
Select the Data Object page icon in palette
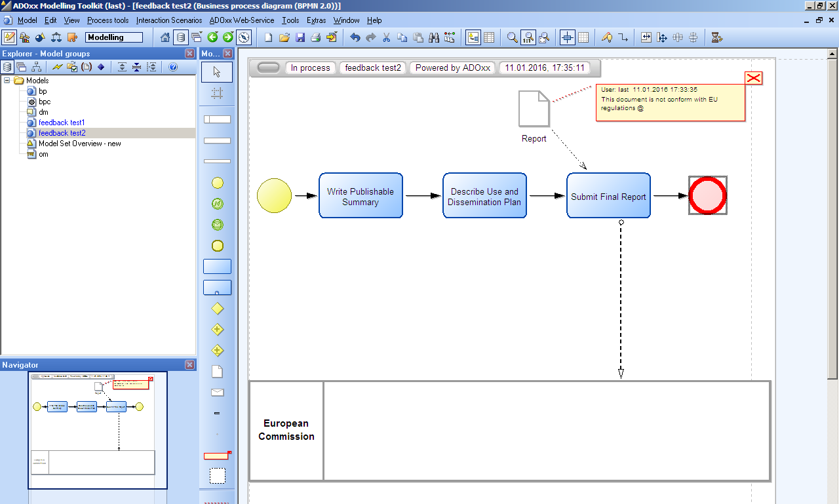[x=217, y=372]
